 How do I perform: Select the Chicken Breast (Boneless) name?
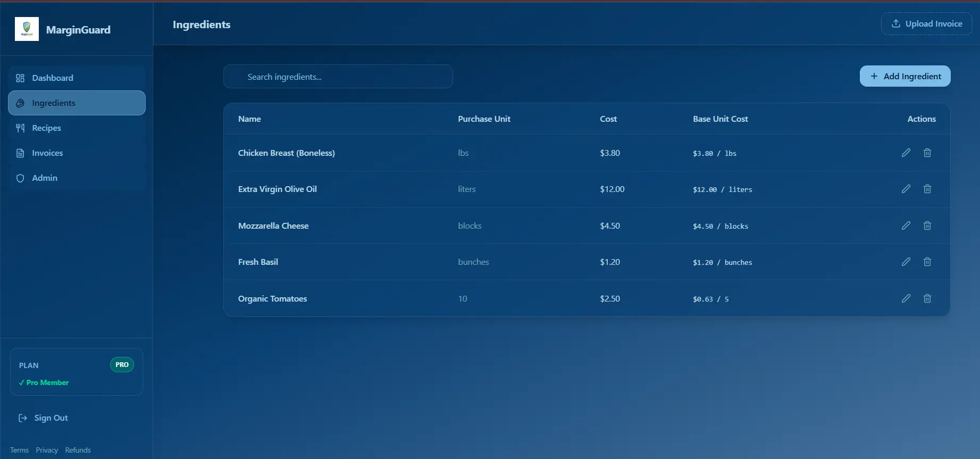click(x=287, y=153)
